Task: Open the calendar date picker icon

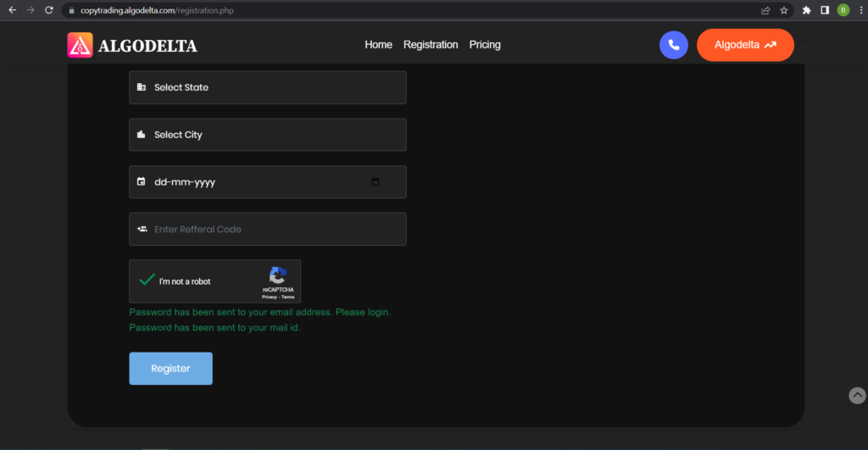Action: point(376,181)
